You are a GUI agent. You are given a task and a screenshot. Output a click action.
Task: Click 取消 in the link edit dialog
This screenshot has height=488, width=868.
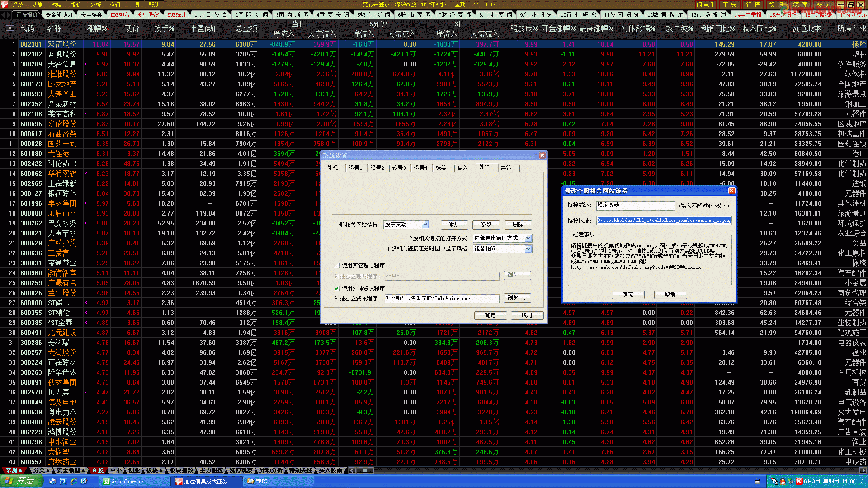[x=670, y=295]
